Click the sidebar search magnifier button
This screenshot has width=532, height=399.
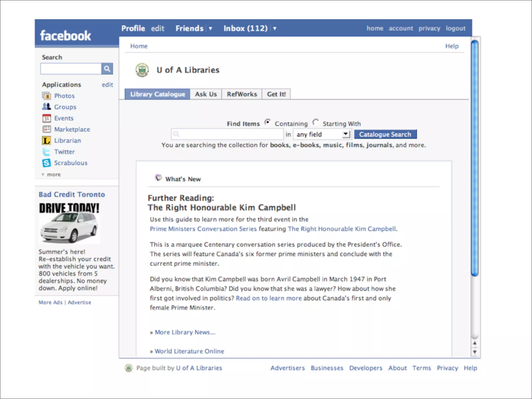pos(107,69)
